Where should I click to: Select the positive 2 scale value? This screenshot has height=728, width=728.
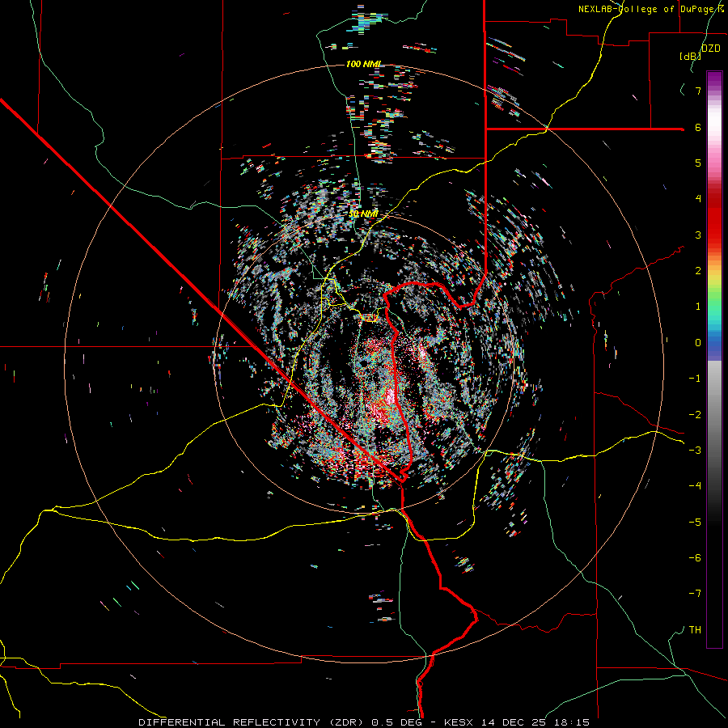(x=698, y=271)
